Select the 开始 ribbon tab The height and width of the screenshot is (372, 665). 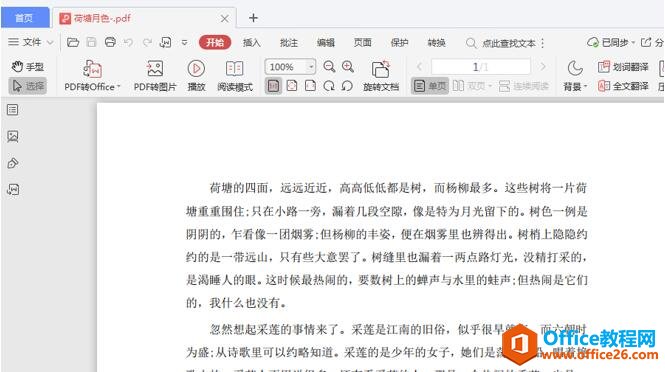click(x=215, y=42)
